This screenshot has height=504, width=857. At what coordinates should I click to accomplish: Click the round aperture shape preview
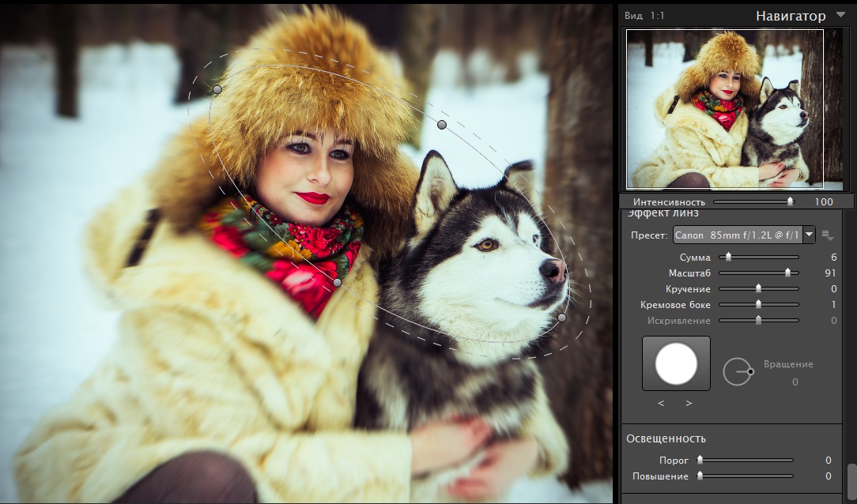[676, 363]
